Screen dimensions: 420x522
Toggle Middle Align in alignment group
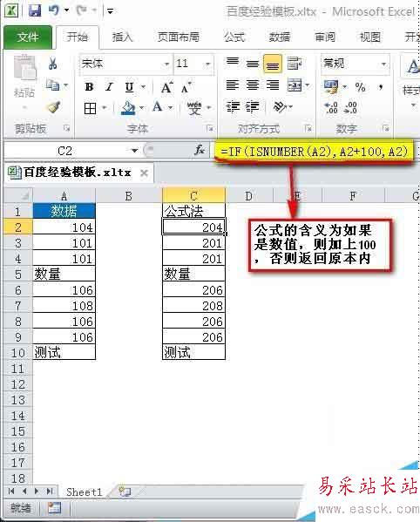(253, 63)
